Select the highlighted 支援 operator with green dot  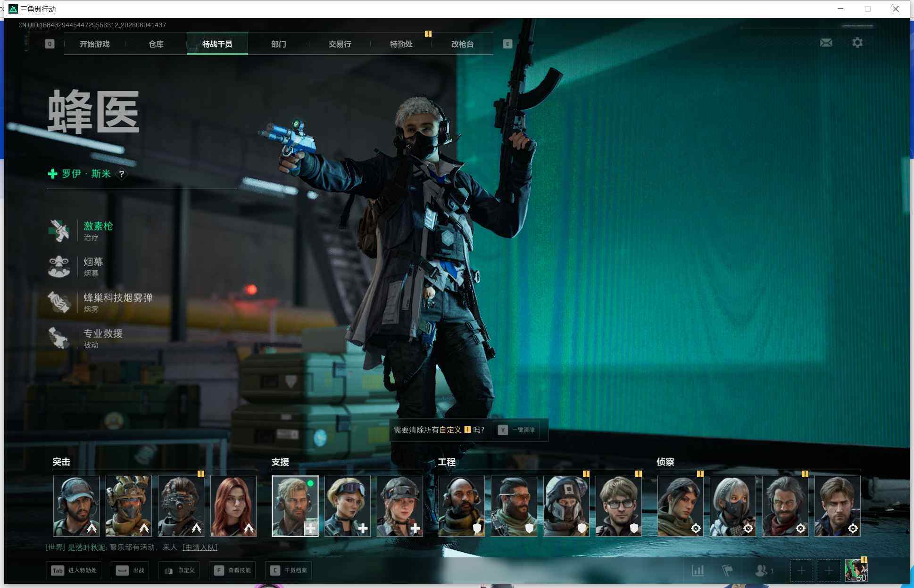pyautogui.click(x=295, y=506)
